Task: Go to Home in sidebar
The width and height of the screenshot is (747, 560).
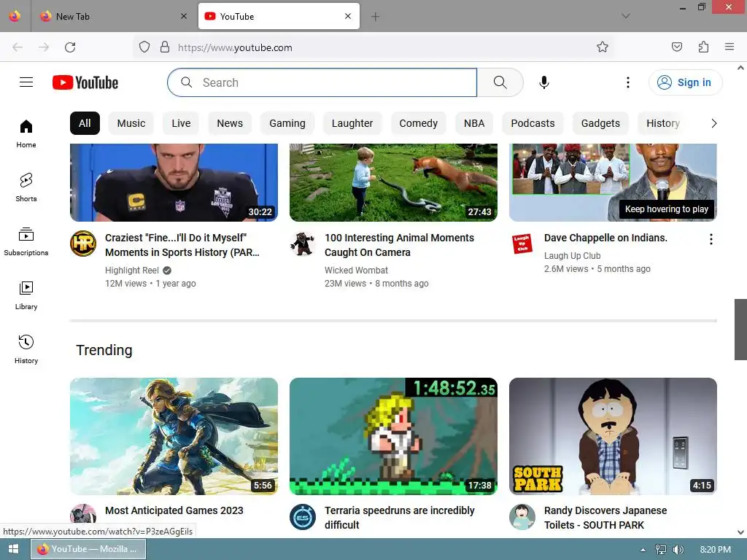Action: 26,134
